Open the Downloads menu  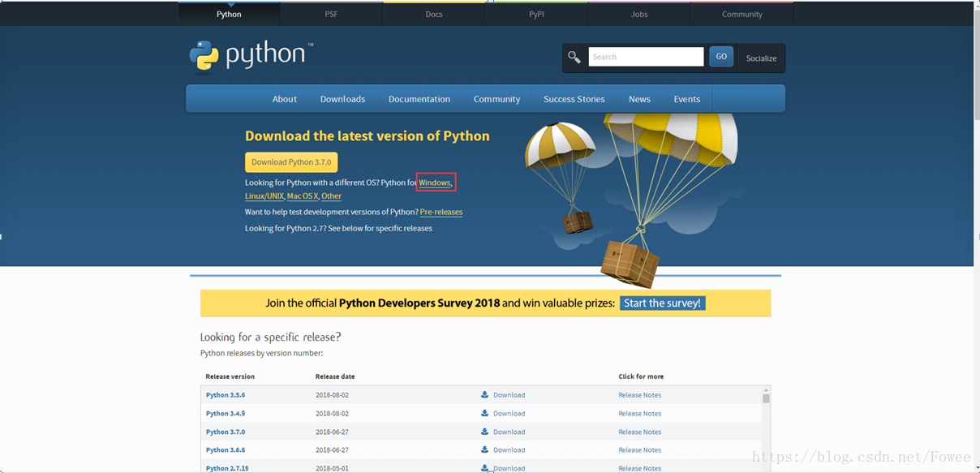point(342,99)
